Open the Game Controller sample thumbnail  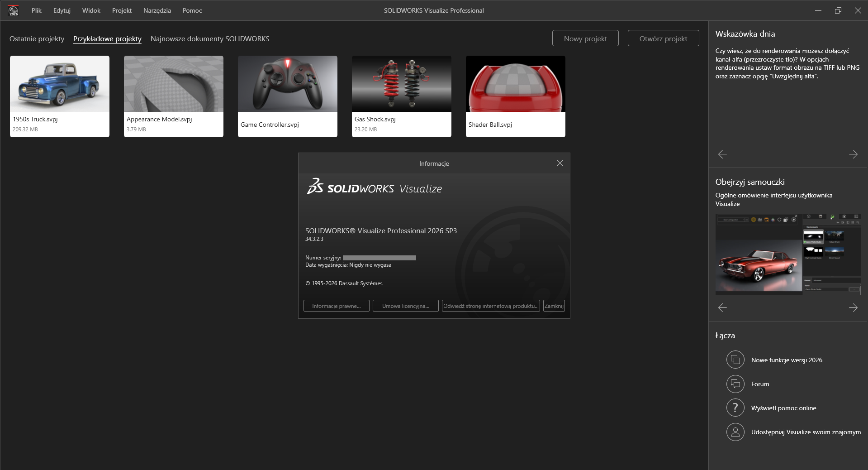pyautogui.click(x=288, y=84)
